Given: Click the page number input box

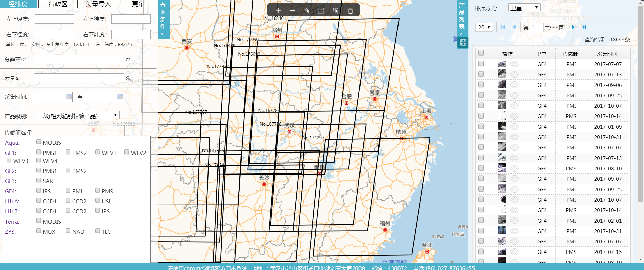Looking at the screenshot, I should pos(537,27).
